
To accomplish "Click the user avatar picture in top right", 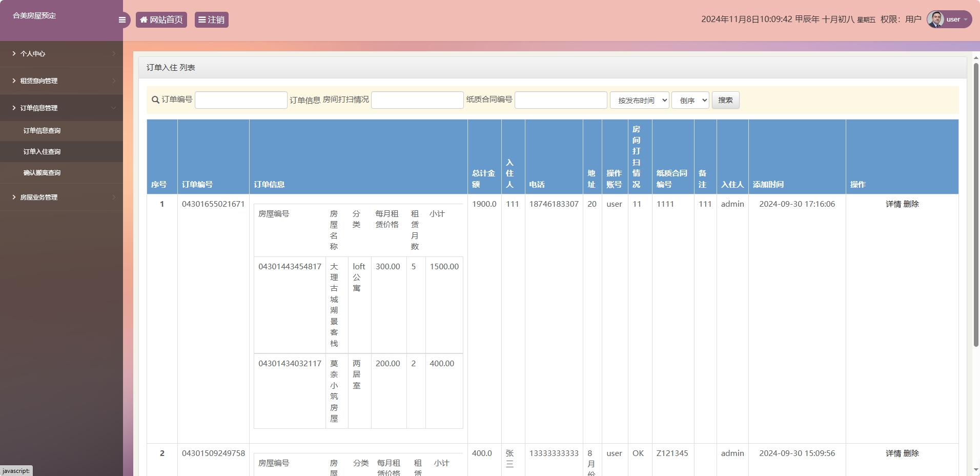I will click(x=936, y=19).
